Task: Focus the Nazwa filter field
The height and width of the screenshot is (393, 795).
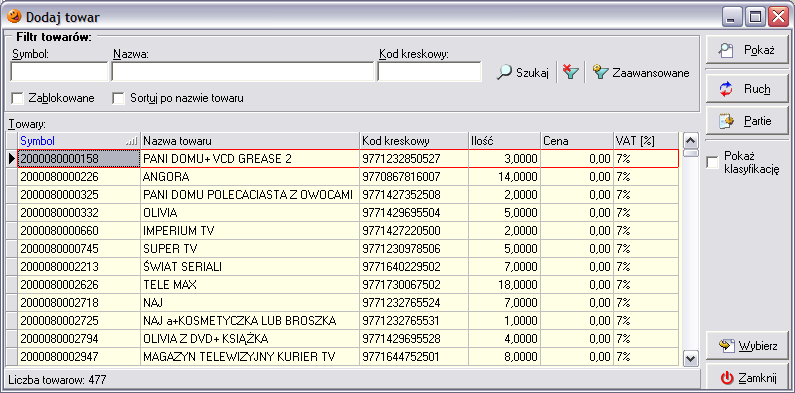Action: [x=242, y=72]
